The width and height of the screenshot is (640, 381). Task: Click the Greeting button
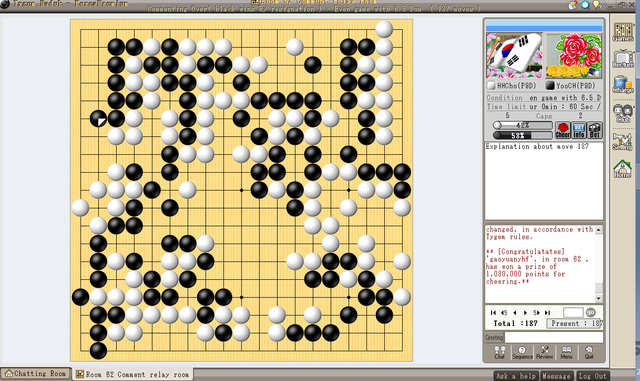(x=494, y=337)
